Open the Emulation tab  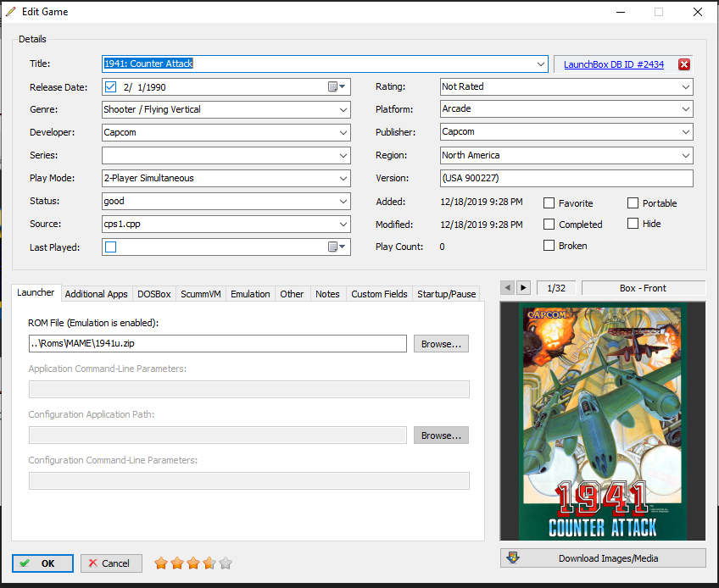coord(250,294)
